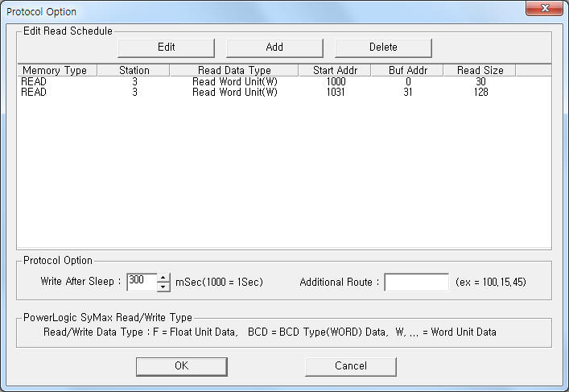Click the Read Data Type column header
Screen dimensions: 569x392
234,71
